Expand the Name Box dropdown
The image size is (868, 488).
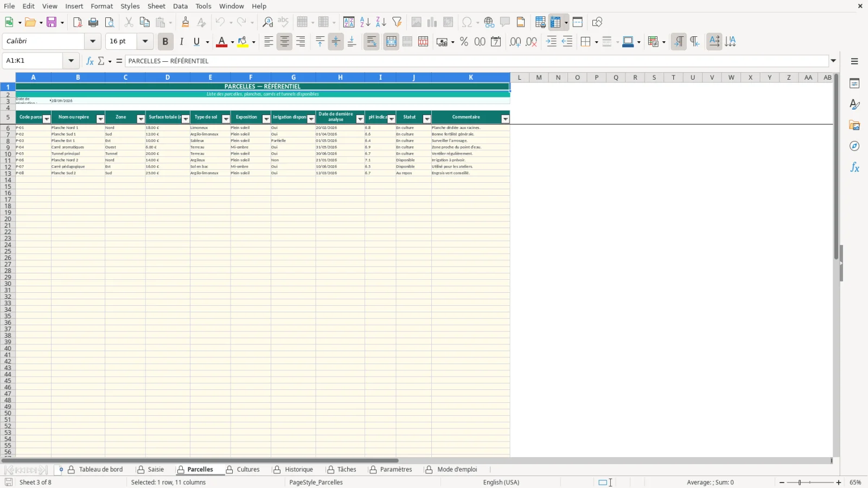(x=71, y=61)
